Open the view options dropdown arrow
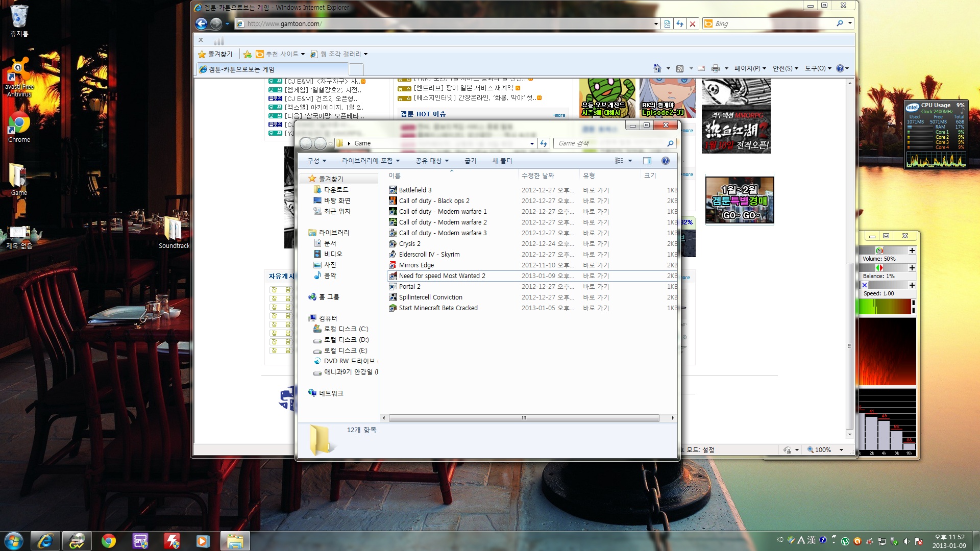 point(630,161)
